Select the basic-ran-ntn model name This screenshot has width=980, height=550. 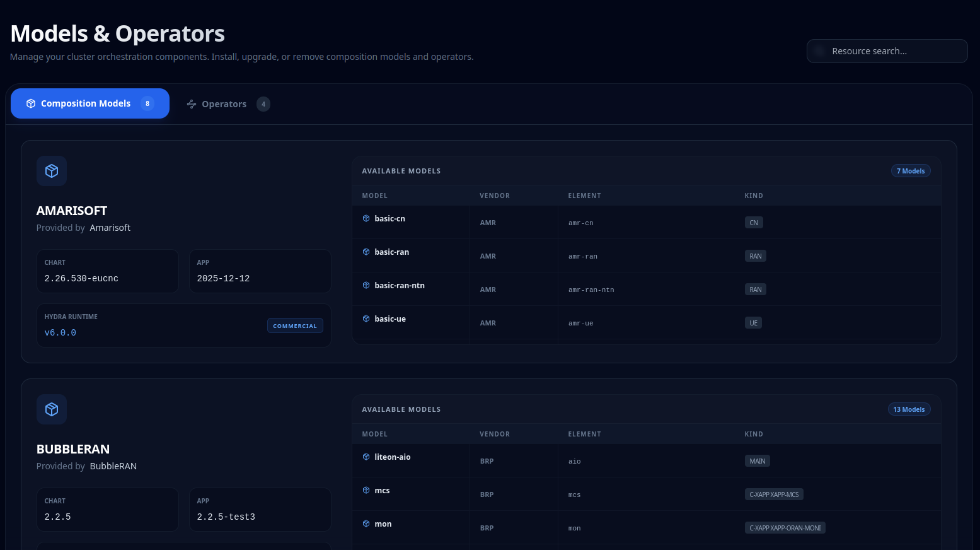(400, 285)
